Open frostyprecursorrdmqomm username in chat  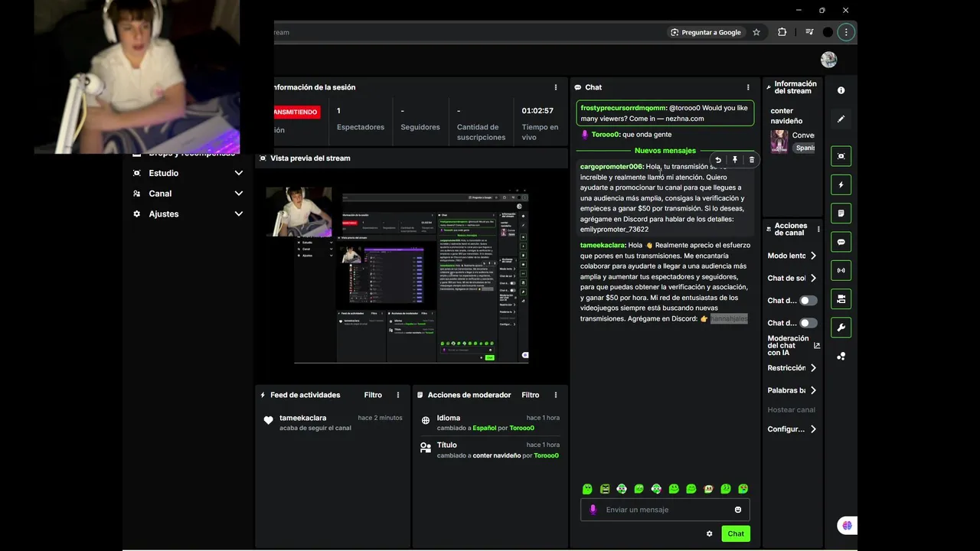[624, 108]
